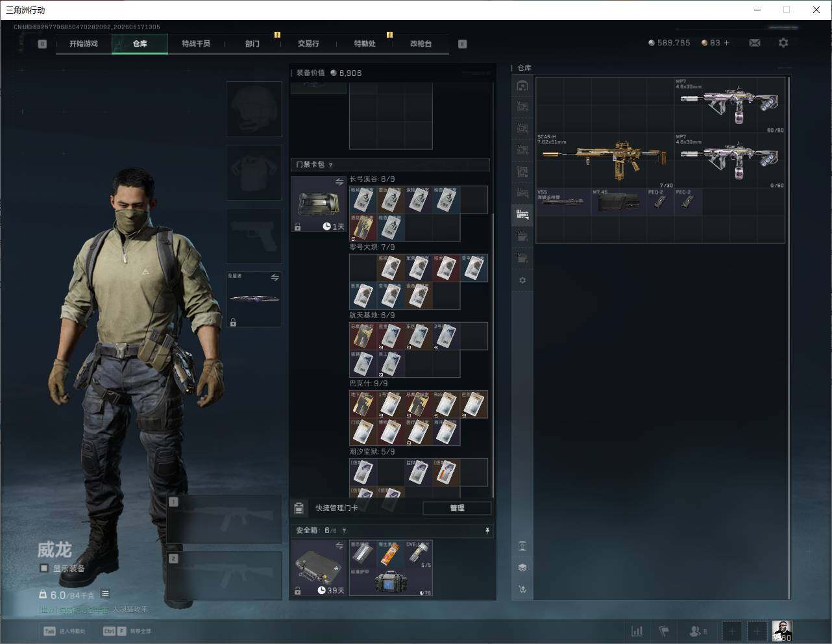
Task: Click the stacked-layers icon in warehouse sidebar
Action: click(x=522, y=567)
